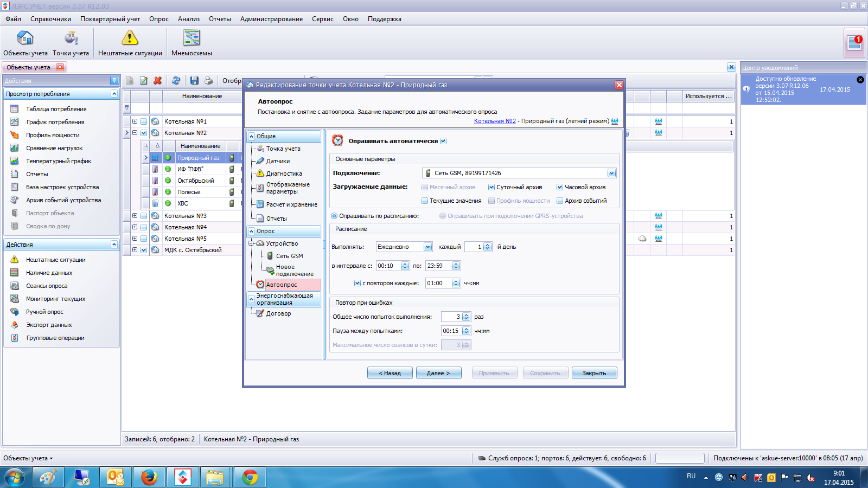The image size is (868, 488).
Task: Open Chrome from the taskbar
Action: (x=250, y=477)
